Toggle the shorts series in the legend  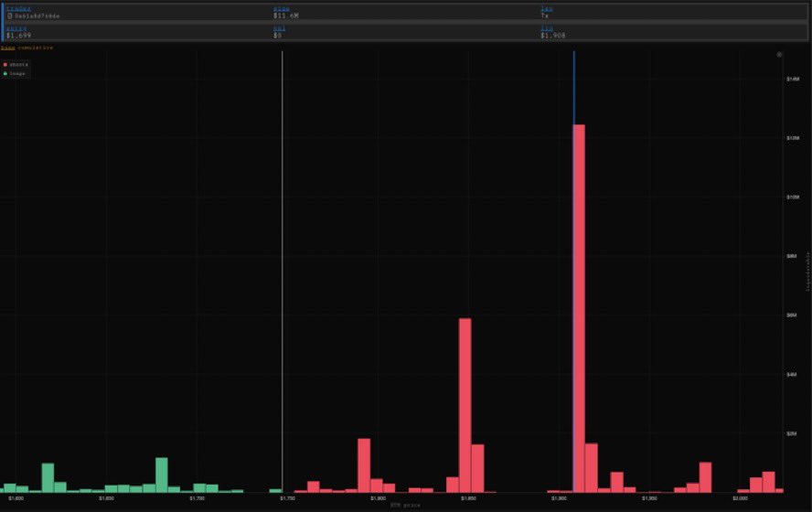pos(16,65)
